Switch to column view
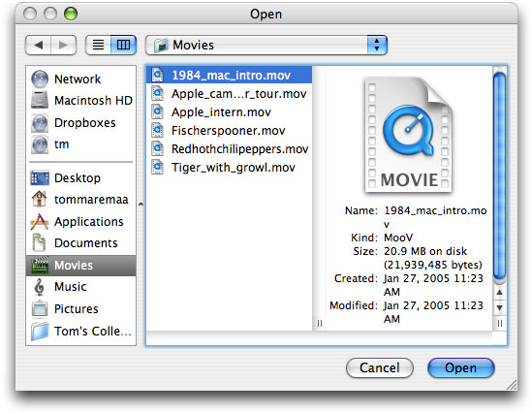 tap(123, 45)
